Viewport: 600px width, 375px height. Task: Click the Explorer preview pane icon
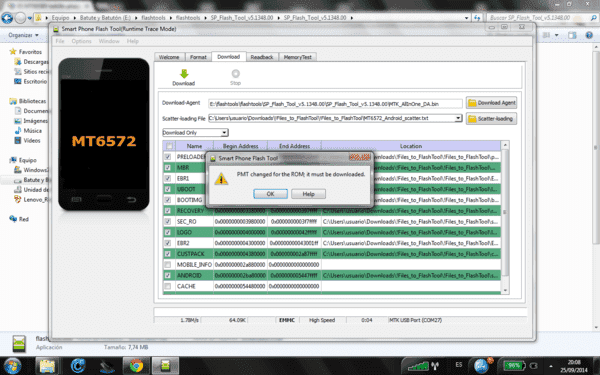[572, 35]
